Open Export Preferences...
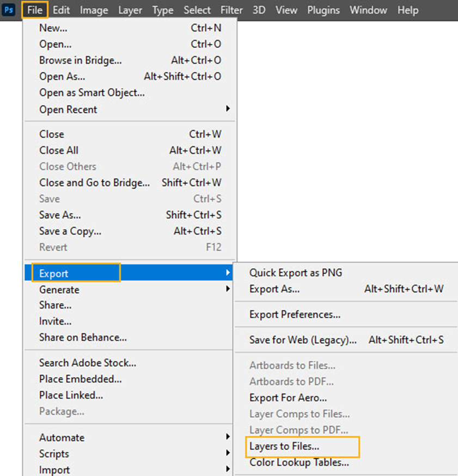 tap(295, 314)
